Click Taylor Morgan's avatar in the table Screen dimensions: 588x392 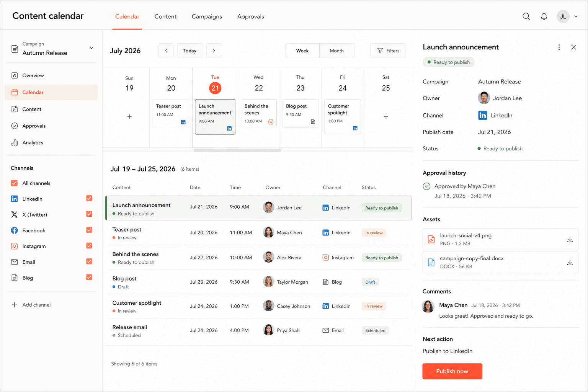coord(269,281)
